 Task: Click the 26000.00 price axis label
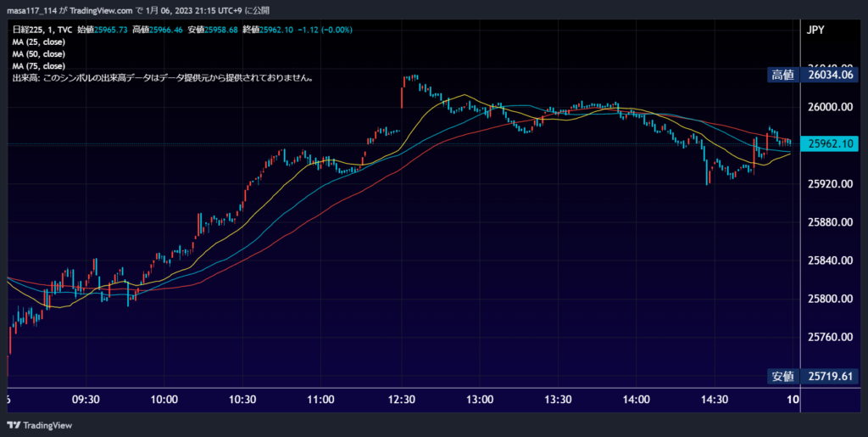click(x=830, y=107)
